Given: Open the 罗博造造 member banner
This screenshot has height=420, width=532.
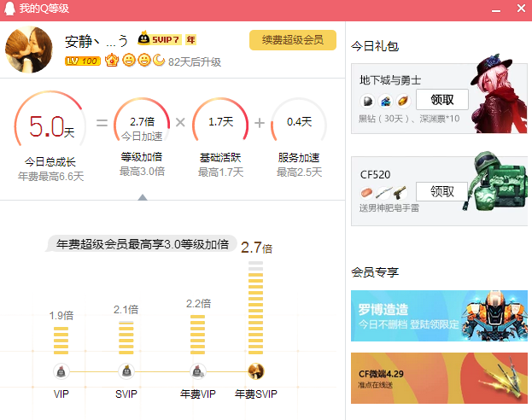Looking at the screenshot, I should coord(439,316).
